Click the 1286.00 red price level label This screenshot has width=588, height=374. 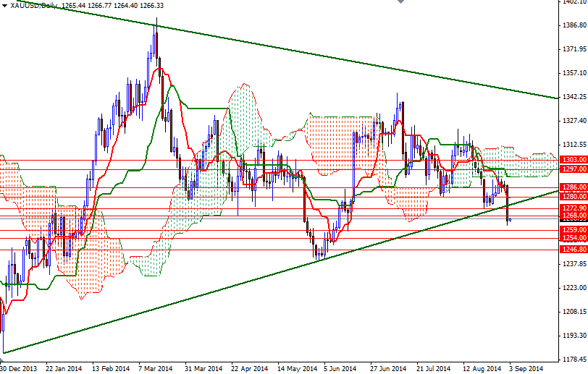click(573, 187)
